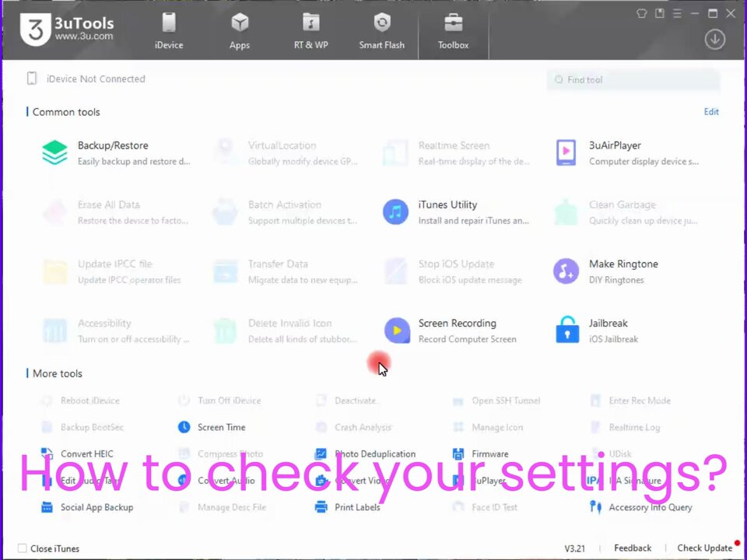The height and width of the screenshot is (560, 747).
Task: Click the Firmware save icon
Action: (x=458, y=453)
